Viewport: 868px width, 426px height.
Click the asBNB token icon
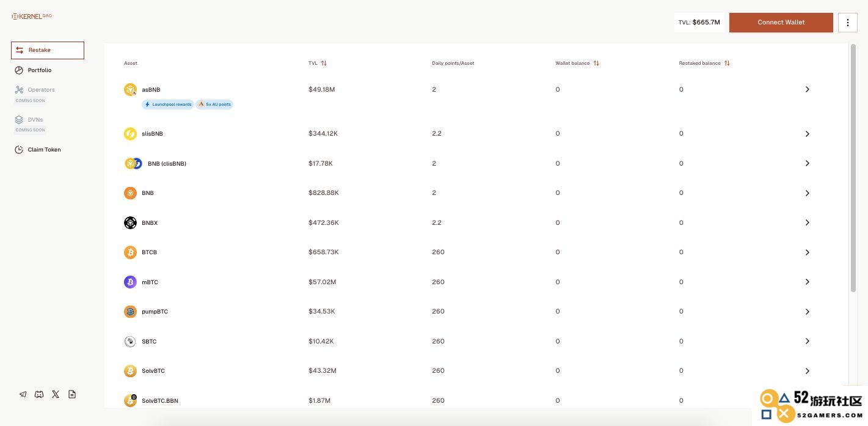click(x=130, y=90)
